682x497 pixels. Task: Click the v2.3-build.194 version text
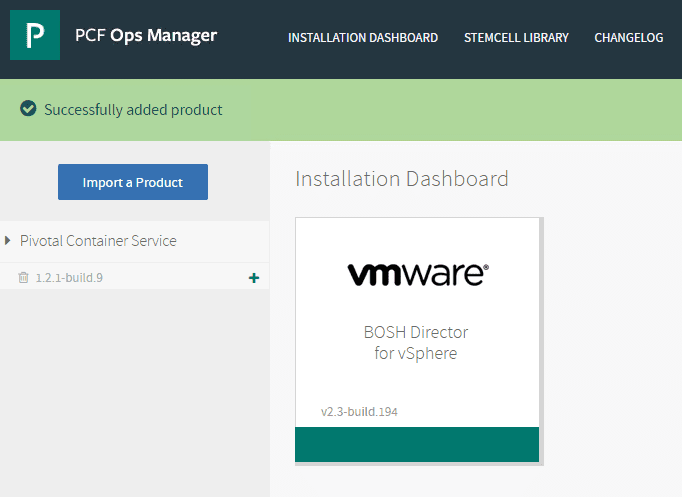[x=359, y=411]
